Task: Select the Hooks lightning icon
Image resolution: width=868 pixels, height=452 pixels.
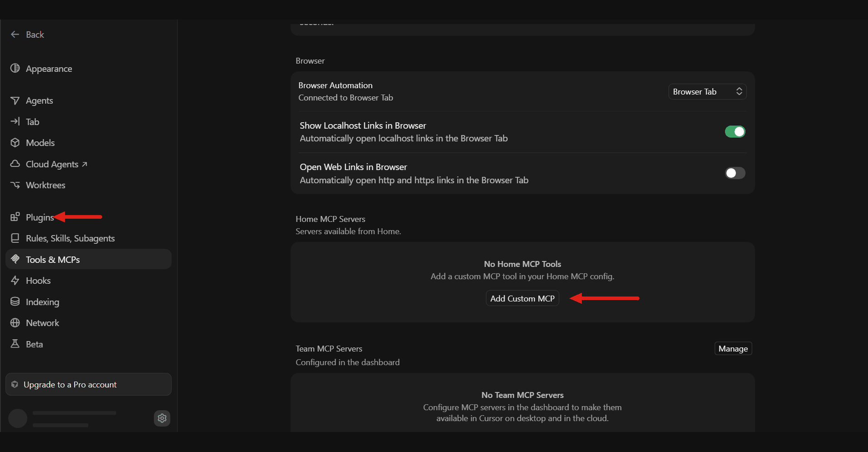Action: click(15, 280)
